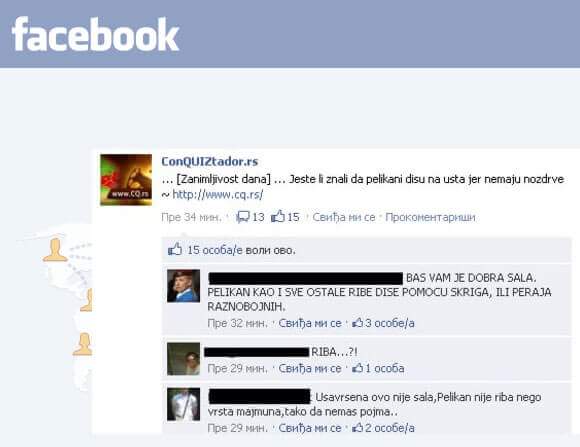This screenshot has height=447, width=580.
Task: Click the '2 особе/а' like count
Action: pyautogui.click(x=390, y=428)
